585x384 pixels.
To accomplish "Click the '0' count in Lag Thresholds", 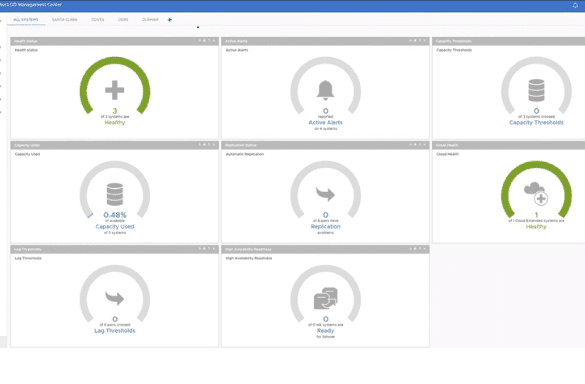I will pyautogui.click(x=115, y=319).
